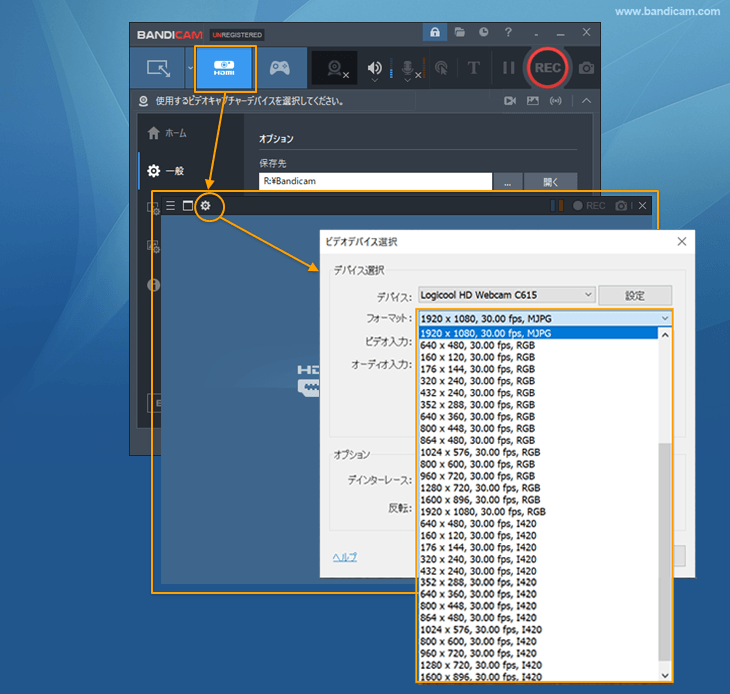The height and width of the screenshot is (694, 730).
Task: Click the 設定 settings button
Action: pyautogui.click(x=635, y=296)
